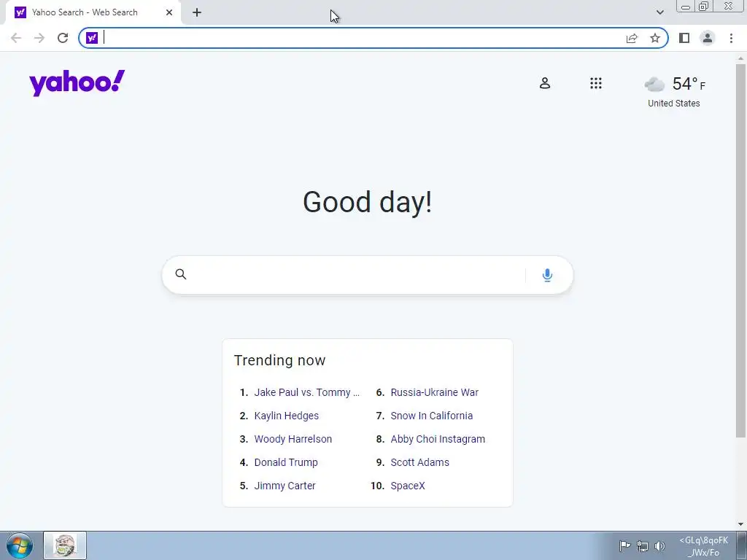The height and width of the screenshot is (560, 747).
Task: Click the Yahoo logo
Action: [x=77, y=83]
